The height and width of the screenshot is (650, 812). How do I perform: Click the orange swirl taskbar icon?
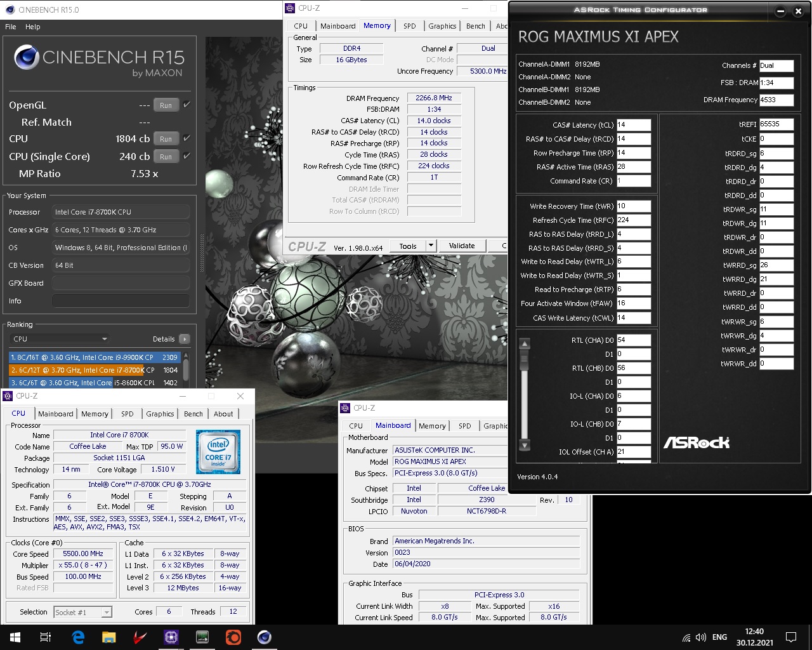[233, 637]
